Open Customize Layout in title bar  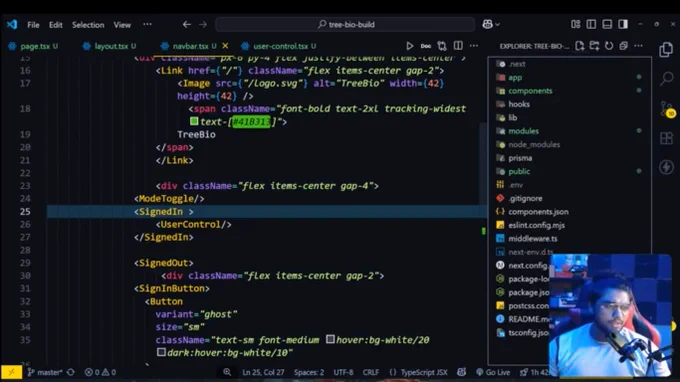pyautogui.click(x=575, y=24)
